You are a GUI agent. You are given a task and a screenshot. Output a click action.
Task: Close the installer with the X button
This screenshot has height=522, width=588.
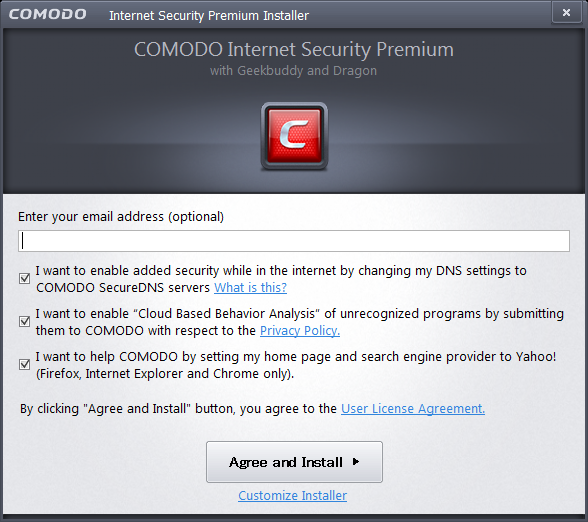566,13
